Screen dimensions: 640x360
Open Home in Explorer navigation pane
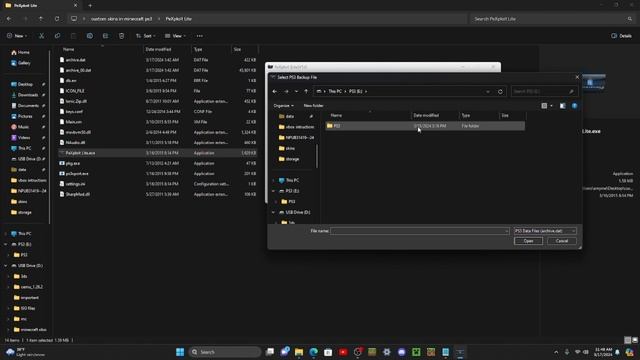(x=20, y=52)
